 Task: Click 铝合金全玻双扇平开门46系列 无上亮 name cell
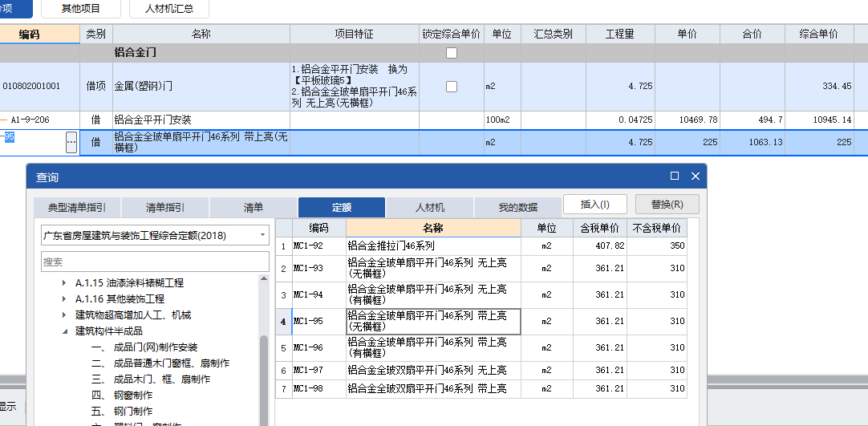point(433,370)
